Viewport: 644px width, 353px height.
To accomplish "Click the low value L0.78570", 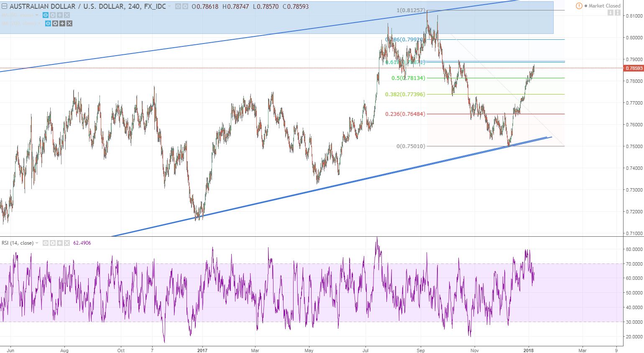I will click(x=266, y=6).
